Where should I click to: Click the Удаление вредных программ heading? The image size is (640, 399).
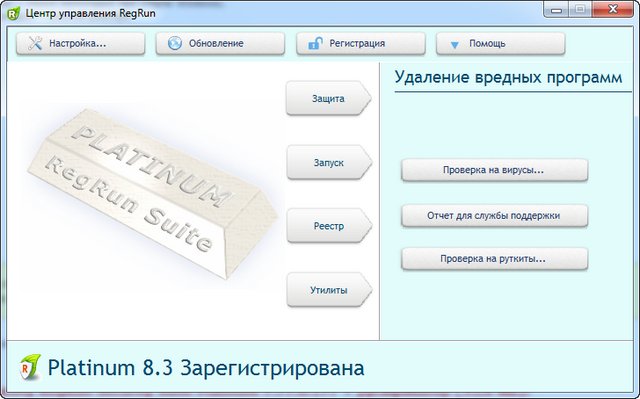click(x=509, y=77)
